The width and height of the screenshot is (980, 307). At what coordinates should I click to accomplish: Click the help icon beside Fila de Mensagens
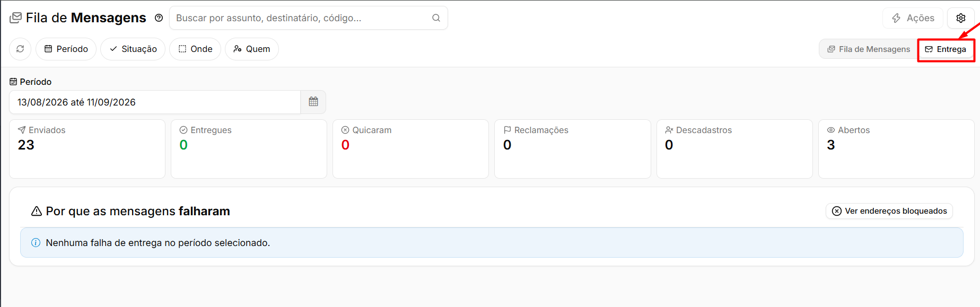point(159,18)
